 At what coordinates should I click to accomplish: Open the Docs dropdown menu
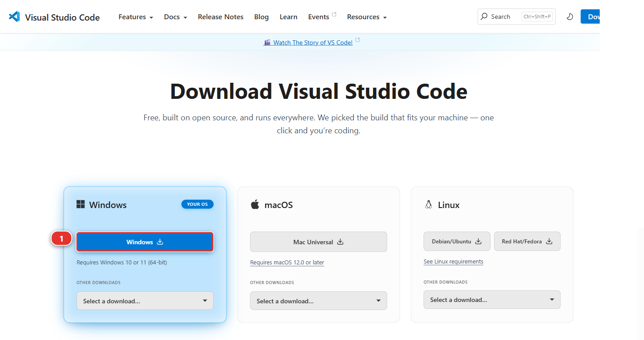(175, 17)
